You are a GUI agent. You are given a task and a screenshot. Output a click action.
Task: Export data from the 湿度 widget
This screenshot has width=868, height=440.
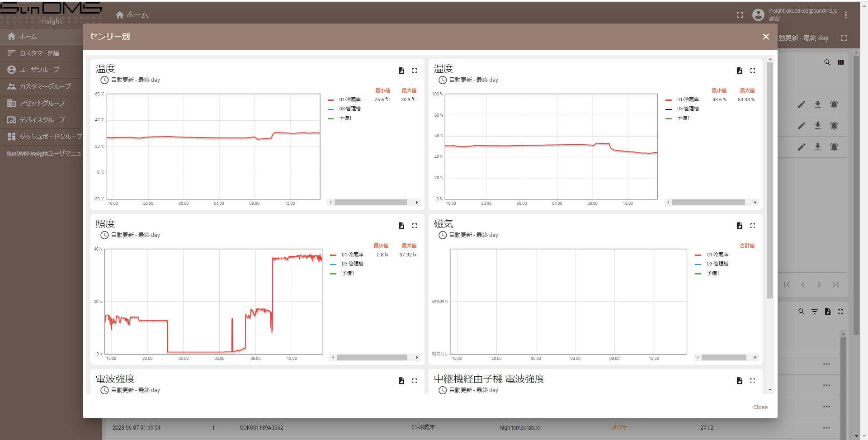coord(739,71)
